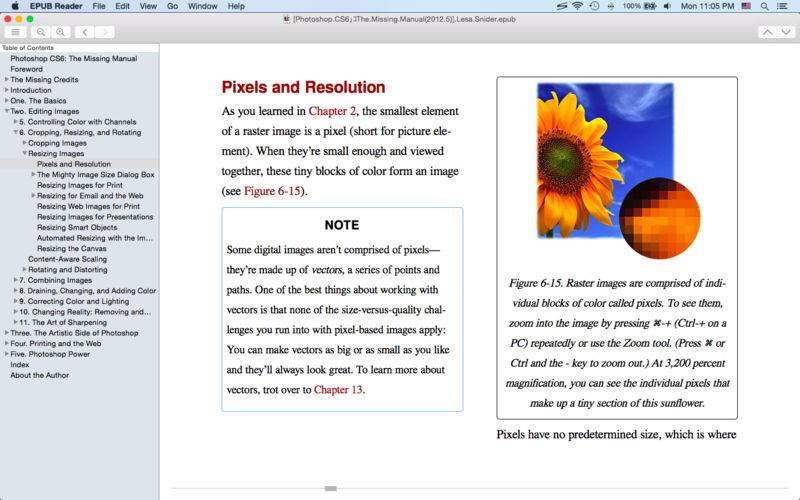
Task: Open the EPUB Reader application menu
Action: 56,6
